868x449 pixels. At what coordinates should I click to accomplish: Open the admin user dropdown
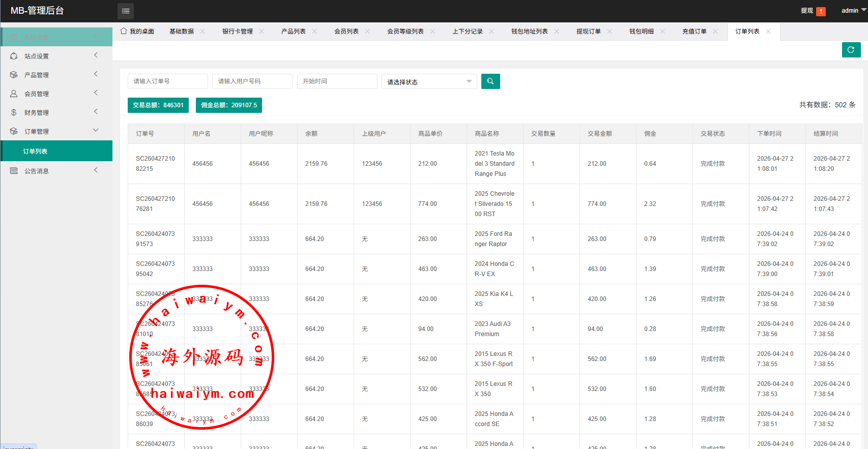853,11
